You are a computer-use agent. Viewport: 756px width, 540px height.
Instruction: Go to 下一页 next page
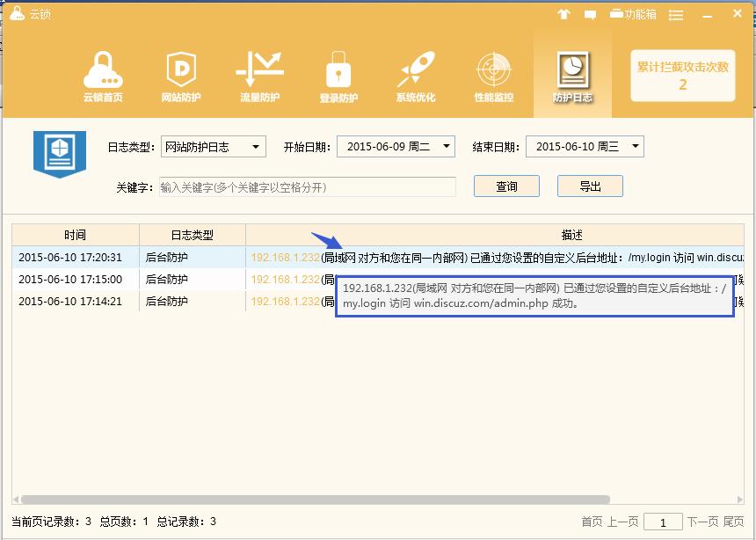[702, 522]
